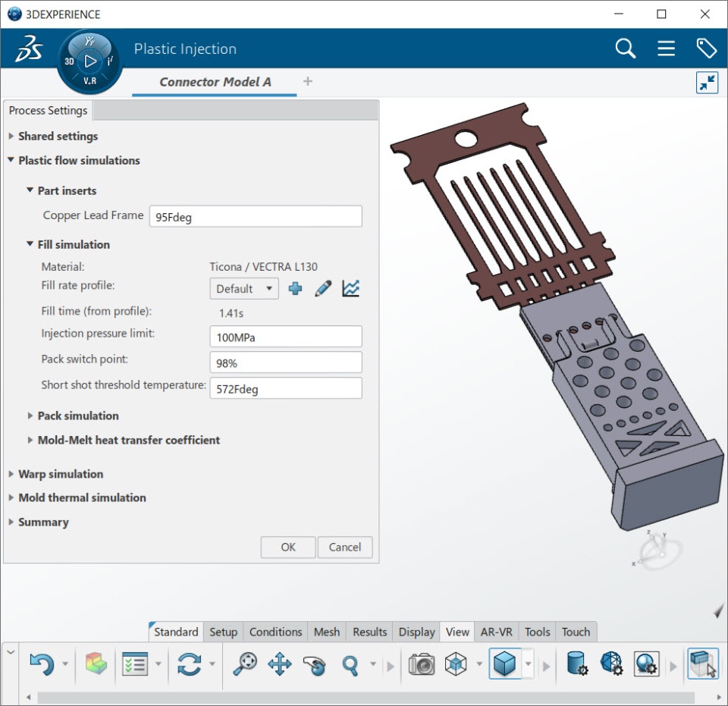Select the Connector Model A tab

(x=215, y=82)
